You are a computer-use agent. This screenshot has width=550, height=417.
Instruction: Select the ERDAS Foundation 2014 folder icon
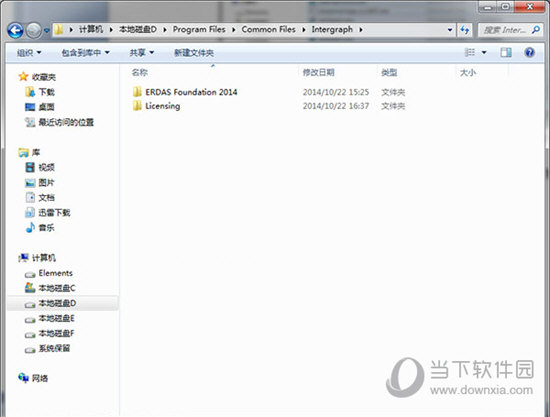tap(137, 92)
